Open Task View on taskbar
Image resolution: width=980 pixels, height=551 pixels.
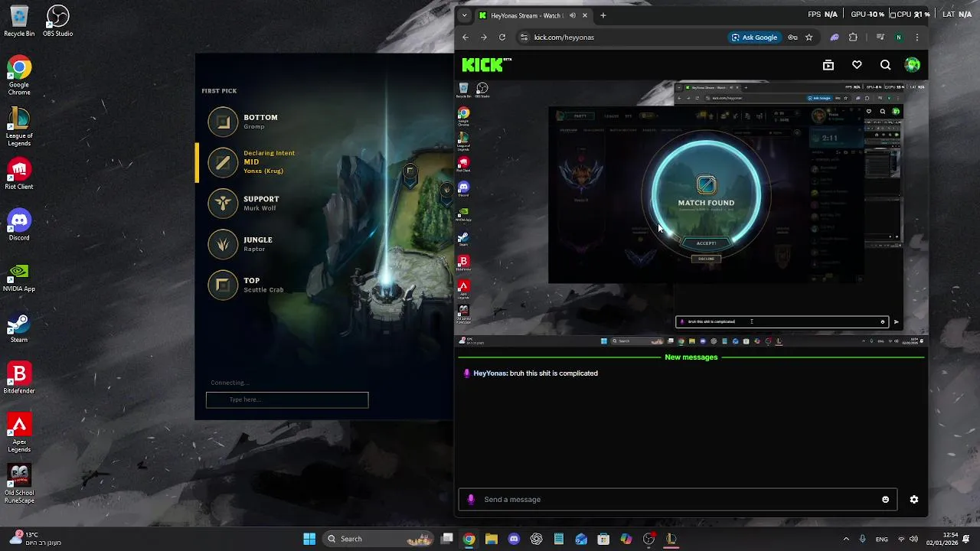coord(447,539)
